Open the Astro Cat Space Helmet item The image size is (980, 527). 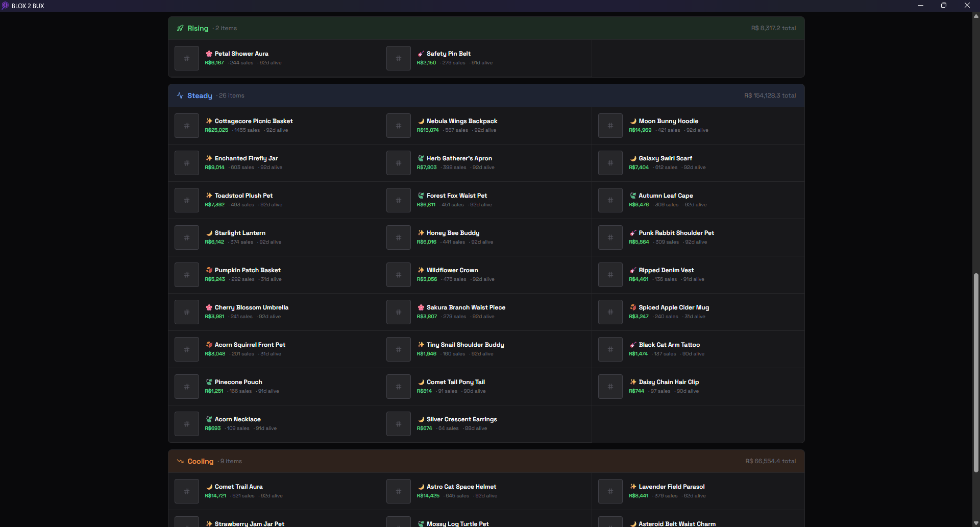coord(486,491)
